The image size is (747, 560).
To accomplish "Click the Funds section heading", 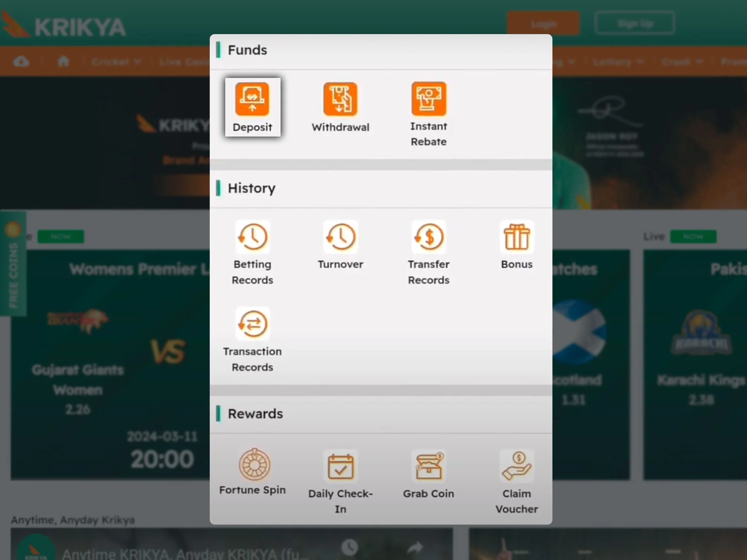I will tap(247, 50).
